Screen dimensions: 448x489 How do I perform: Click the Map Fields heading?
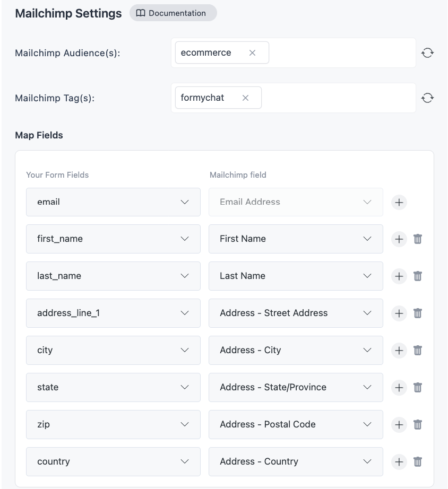point(39,135)
